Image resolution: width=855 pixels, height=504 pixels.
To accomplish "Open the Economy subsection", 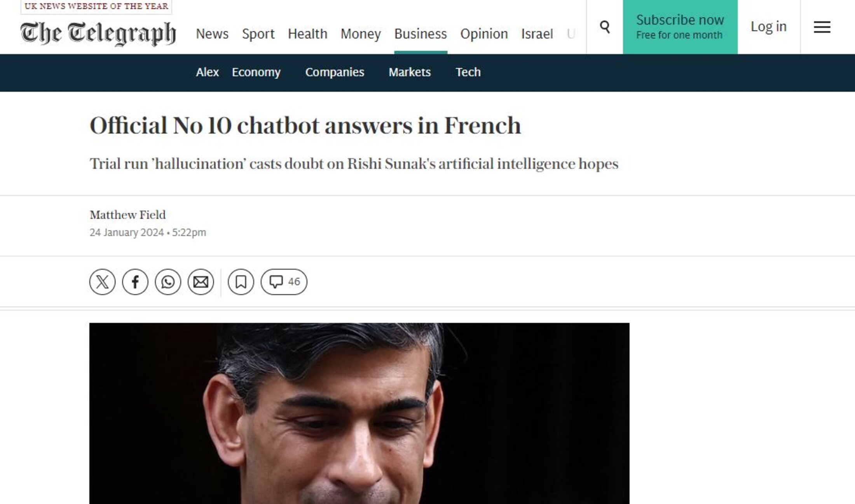I will [x=256, y=72].
